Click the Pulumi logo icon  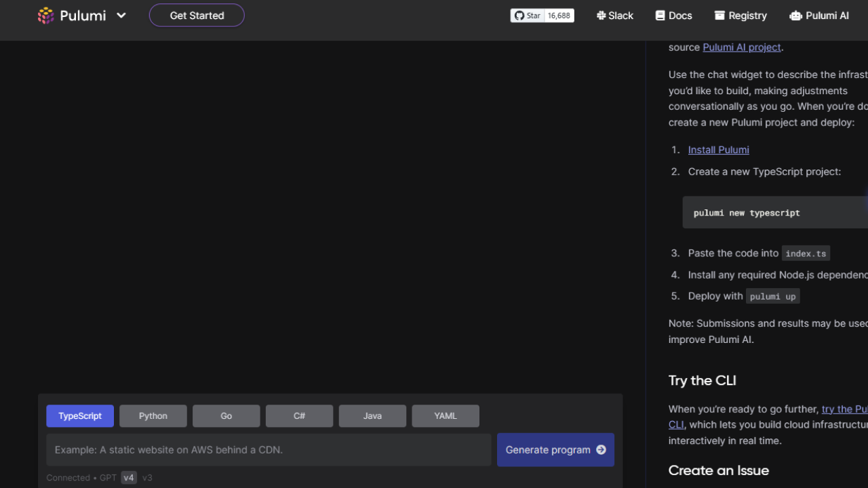click(x=45, y=16)
